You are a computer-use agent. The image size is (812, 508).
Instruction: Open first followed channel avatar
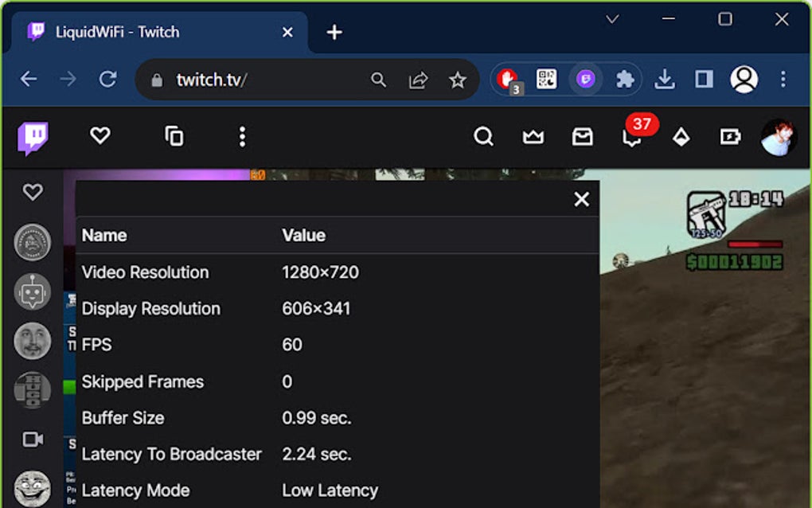[x=33, y=242]
